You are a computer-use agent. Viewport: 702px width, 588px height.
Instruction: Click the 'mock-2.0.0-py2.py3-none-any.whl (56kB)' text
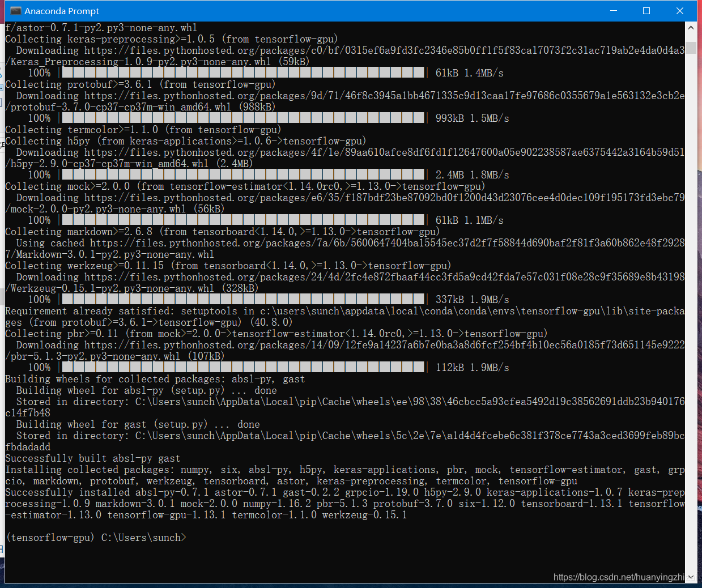117,209
